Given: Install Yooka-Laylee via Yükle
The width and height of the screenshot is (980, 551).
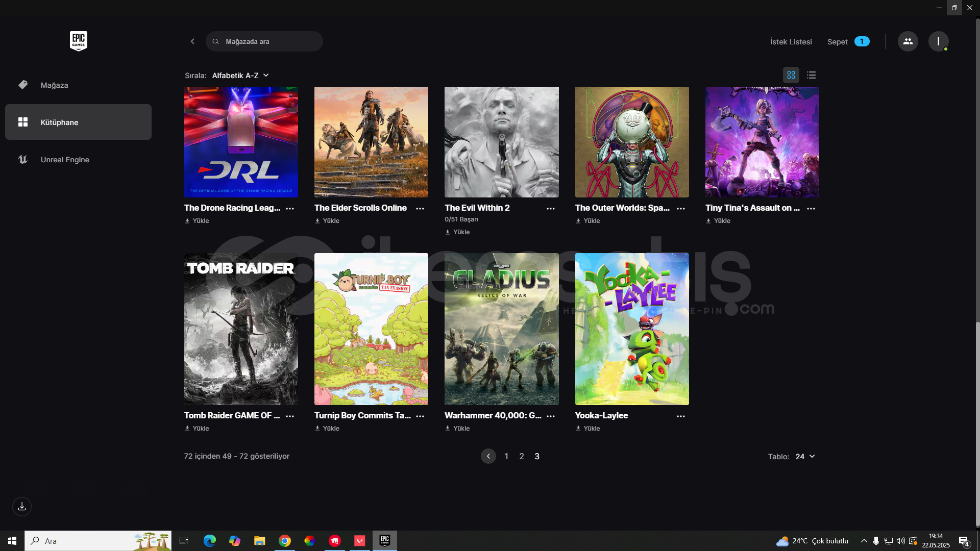Looking at the screenshot, I should (588, 429).
